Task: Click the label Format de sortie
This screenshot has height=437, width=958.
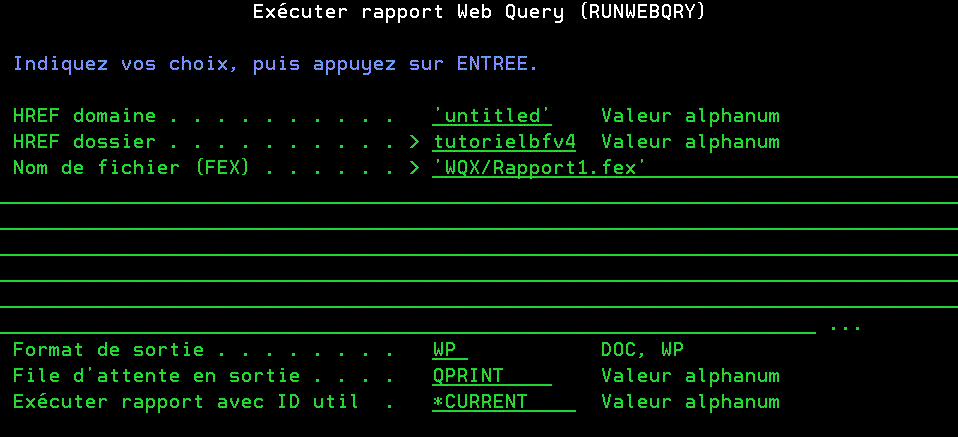Action: tap(108, 350)
